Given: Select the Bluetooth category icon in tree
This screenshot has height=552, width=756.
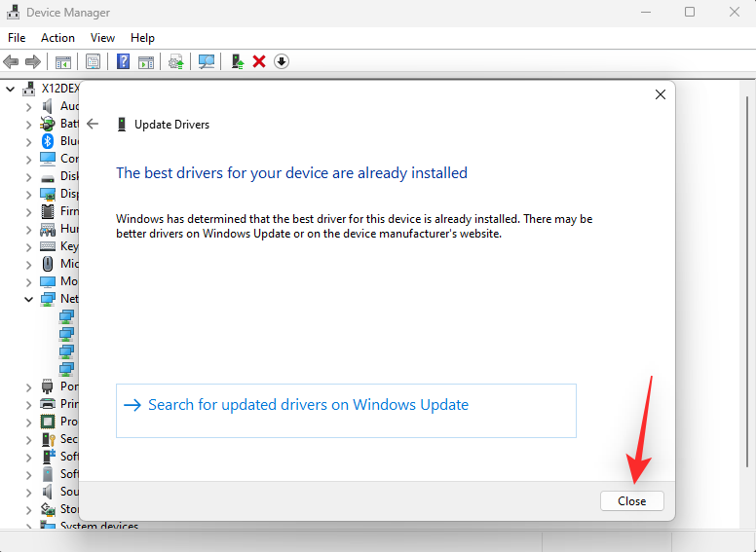Looking at the screenshot, I should click(x=48, y=141).
